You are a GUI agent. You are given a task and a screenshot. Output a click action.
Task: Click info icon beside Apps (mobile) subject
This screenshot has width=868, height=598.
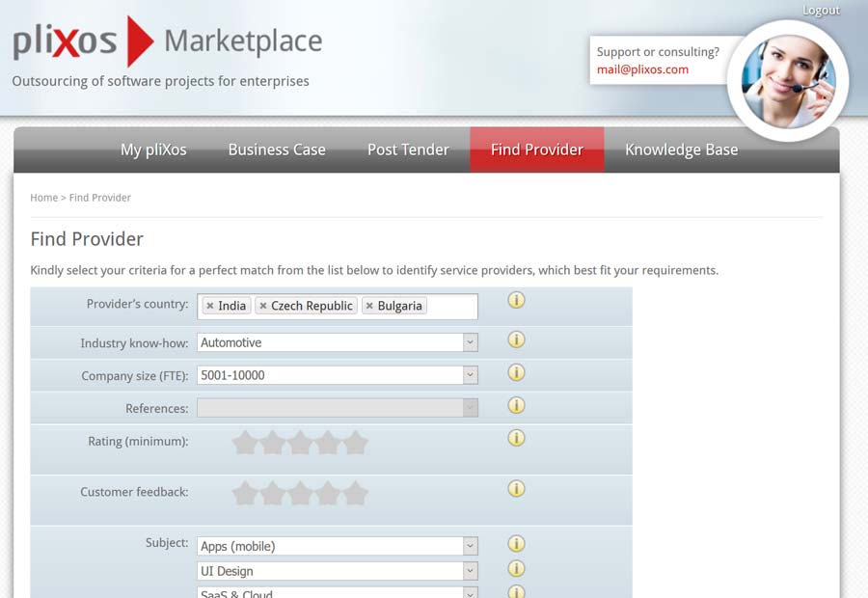click(516, 544)
